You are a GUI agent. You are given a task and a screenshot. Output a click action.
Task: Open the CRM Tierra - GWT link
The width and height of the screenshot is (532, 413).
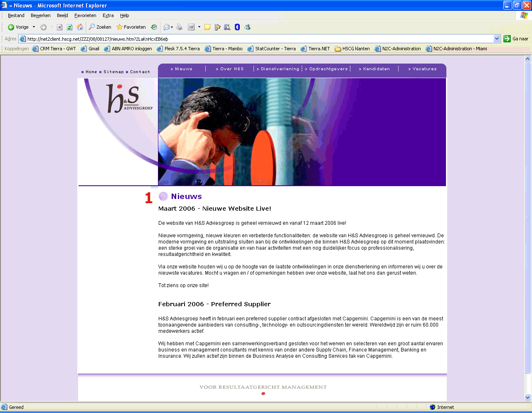[54, 49]
